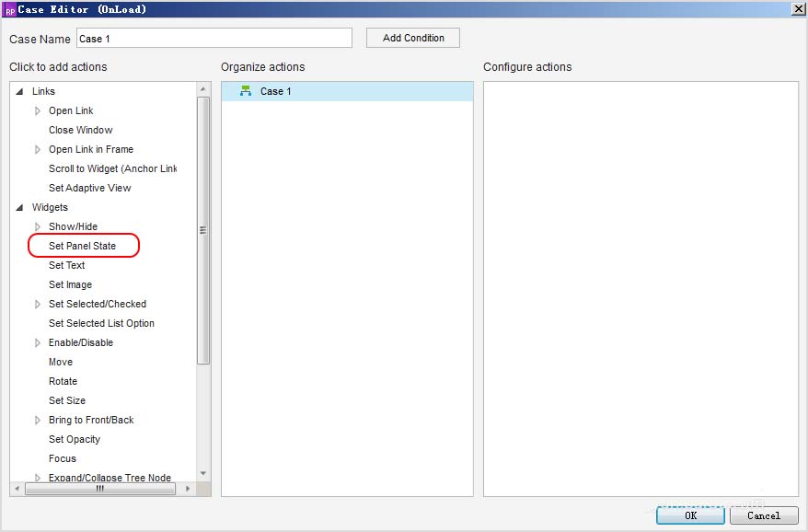
Task: Click the Case Name input field
Action: tap(214, 38)
